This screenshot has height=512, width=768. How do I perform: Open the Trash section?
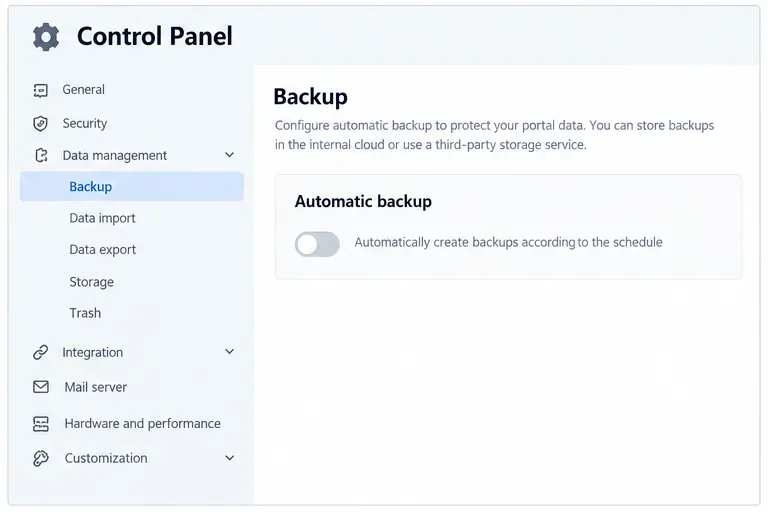[x=85, y=313]
